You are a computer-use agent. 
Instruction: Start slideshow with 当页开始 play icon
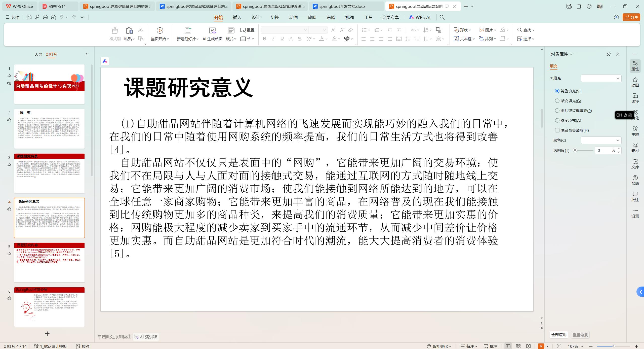(160, 31)
